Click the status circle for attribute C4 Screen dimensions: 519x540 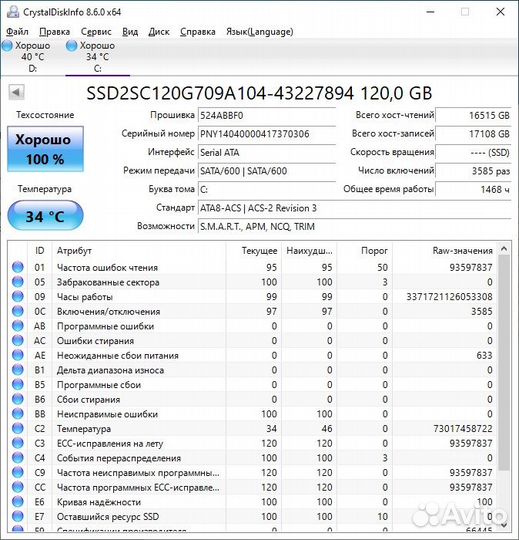(18, 458)
